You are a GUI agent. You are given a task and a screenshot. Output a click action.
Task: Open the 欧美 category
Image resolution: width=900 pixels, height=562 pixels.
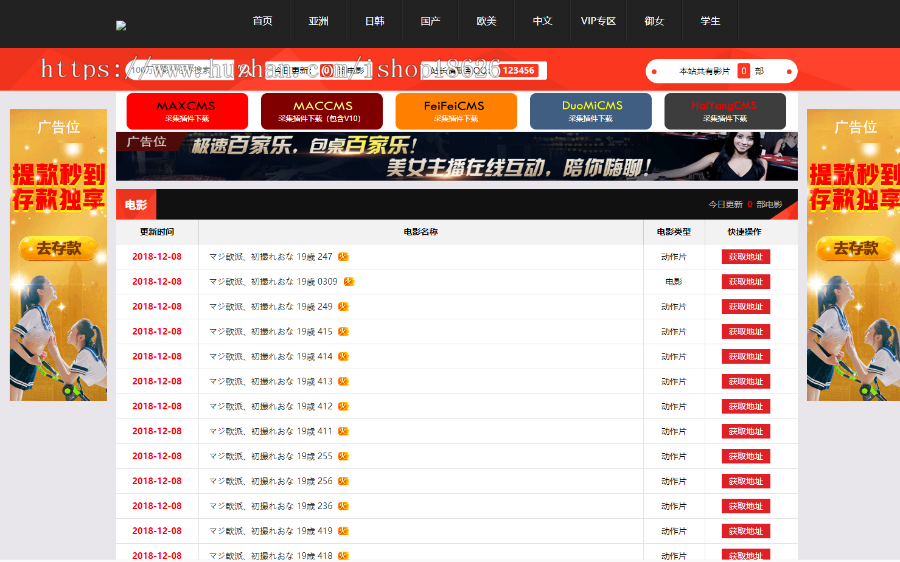[x=486, y=21]
